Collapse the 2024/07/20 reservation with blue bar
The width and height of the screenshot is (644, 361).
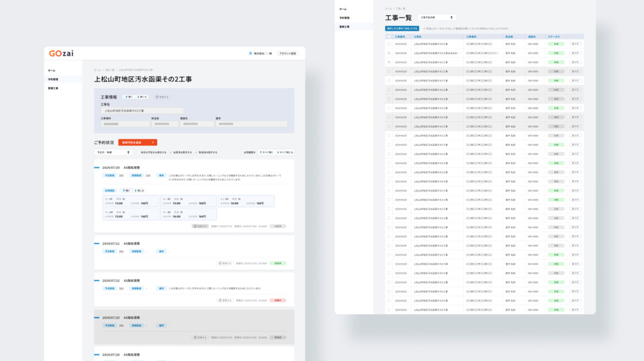click(97, 167)
